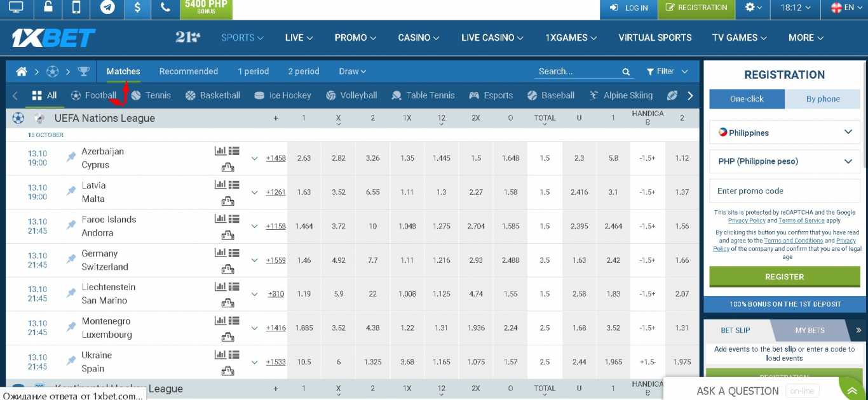
Task: Click the promo code input field
Action: click(x=785, y=190)
